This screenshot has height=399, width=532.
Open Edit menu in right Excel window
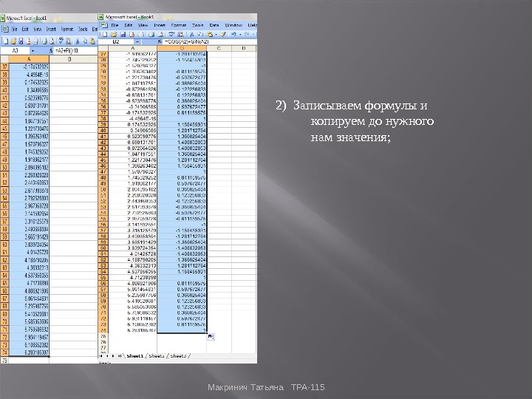coord(129,25)
